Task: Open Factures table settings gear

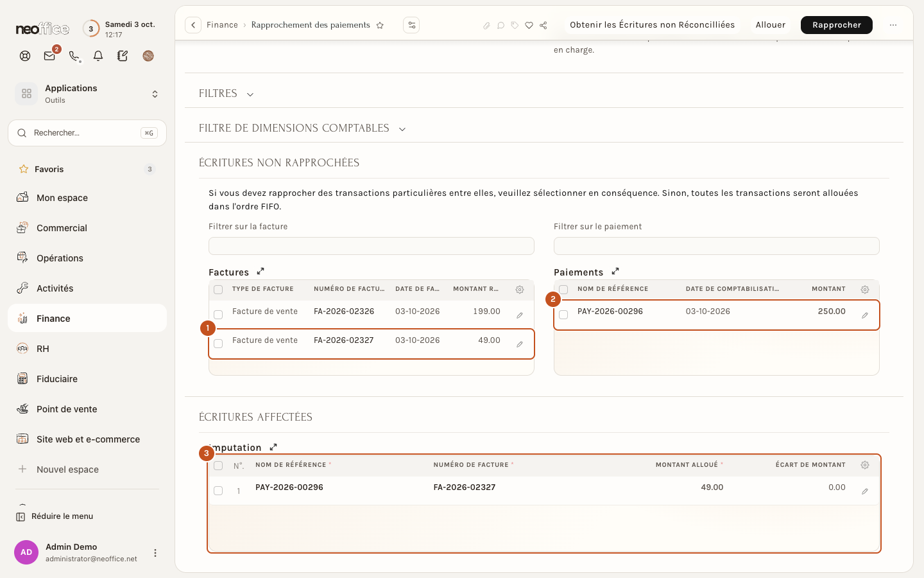Action: point(520,290)
